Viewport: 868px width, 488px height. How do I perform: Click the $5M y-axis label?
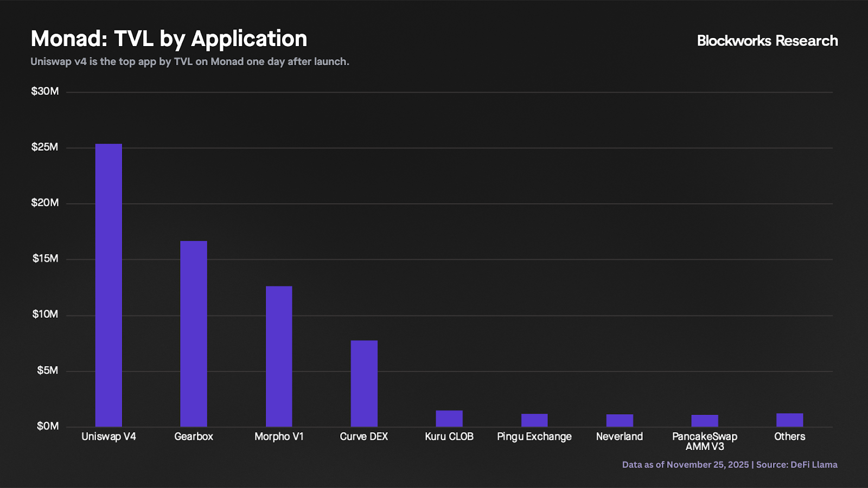47,370
